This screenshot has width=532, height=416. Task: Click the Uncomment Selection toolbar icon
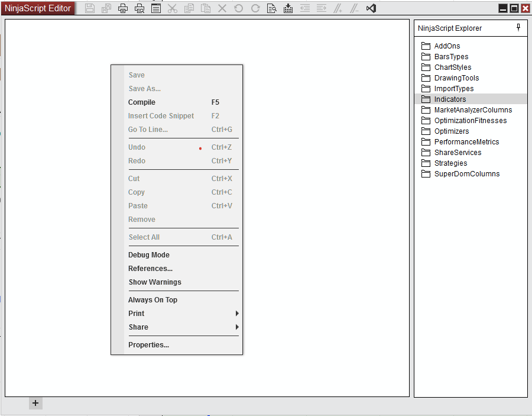[x=354, y=8]
